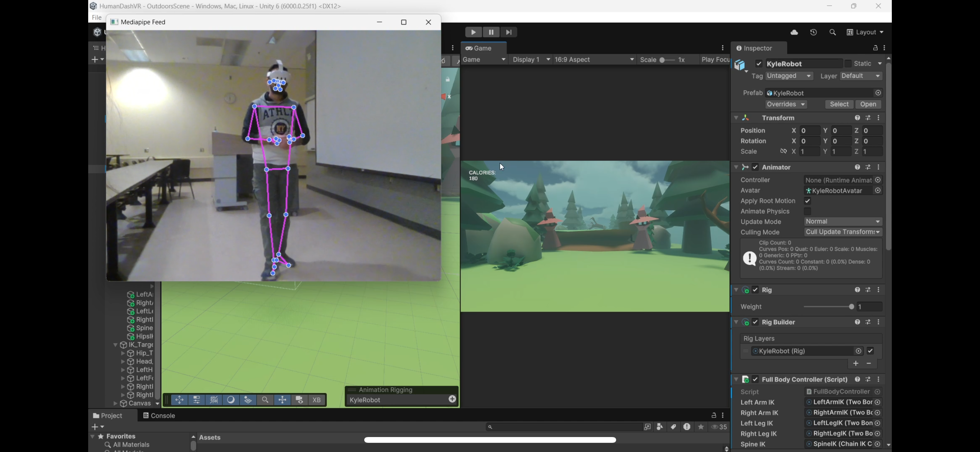Screen dimensions: 980x452
Task: Uncheck Apply Root Motion
Action: (807, 201)
